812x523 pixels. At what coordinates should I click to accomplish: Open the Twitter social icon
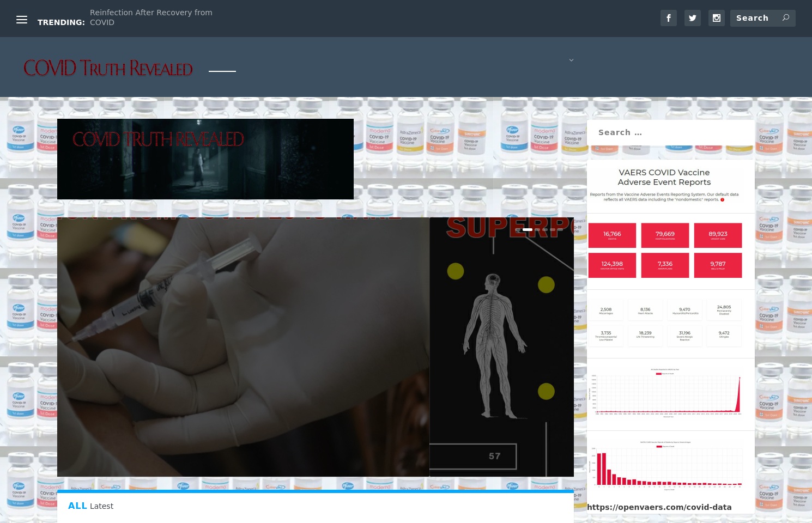tap(693, 18)
